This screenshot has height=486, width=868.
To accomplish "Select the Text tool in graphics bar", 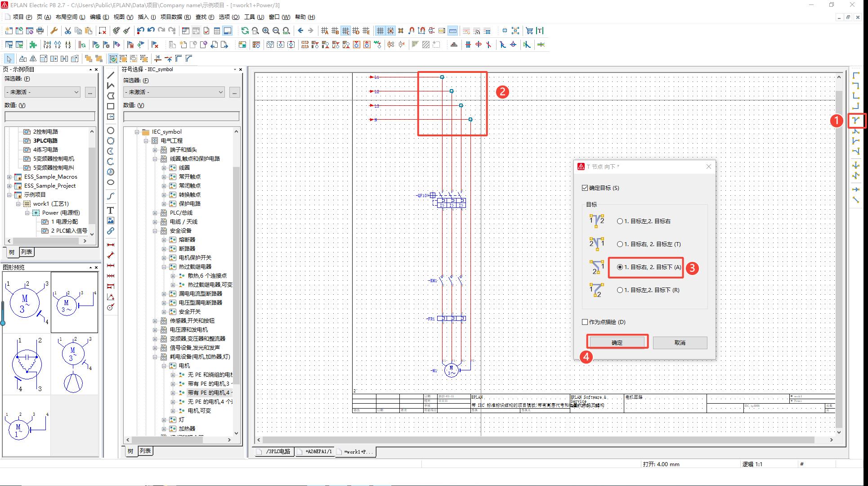I will pyautogui.click(x=110, y=210).
